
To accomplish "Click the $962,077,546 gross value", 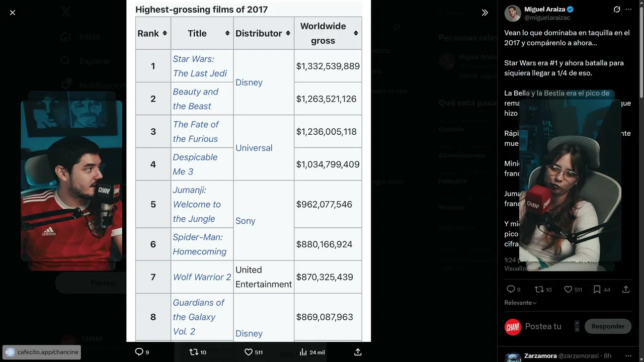I will [x=324, y=205].
